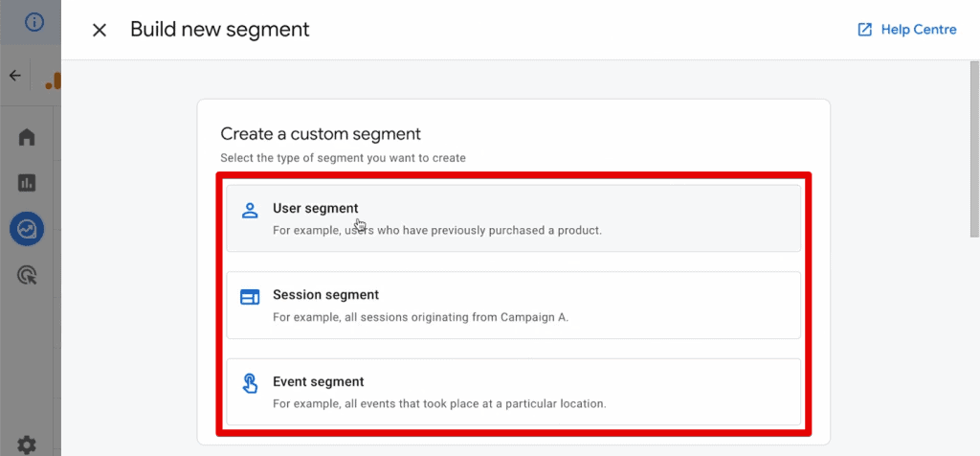Click the Analytics logo
Viewport: 980px width, 456px height.
click(54, 81)
